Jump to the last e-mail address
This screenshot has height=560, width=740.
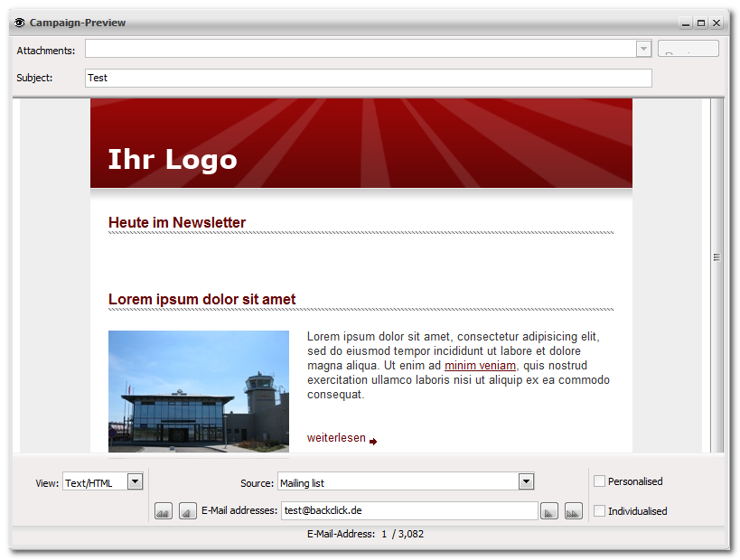coord(574,511)
